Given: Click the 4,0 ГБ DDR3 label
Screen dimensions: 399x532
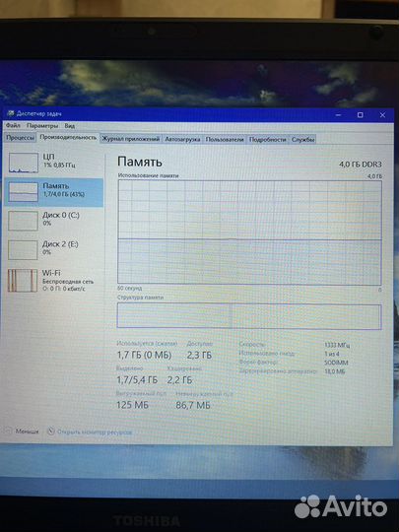Looking at the screenshot, I should pyautogui.click(x=360, y=165).
